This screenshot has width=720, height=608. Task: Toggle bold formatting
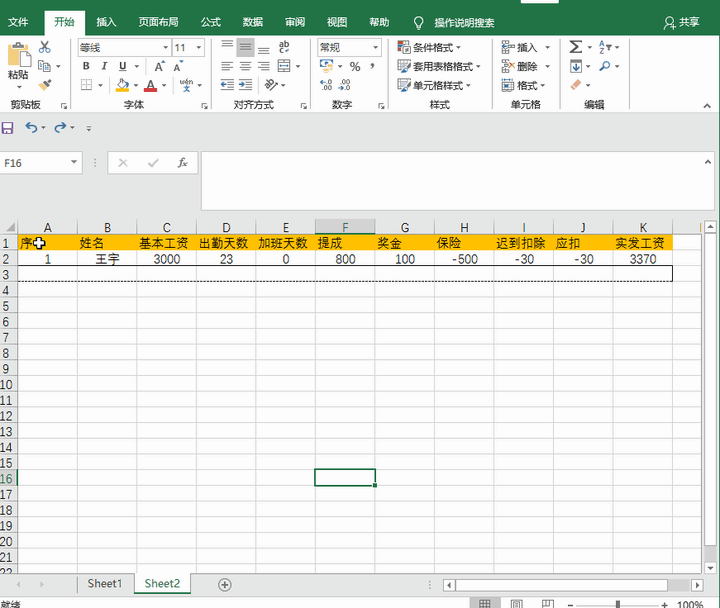pos(87,66)
